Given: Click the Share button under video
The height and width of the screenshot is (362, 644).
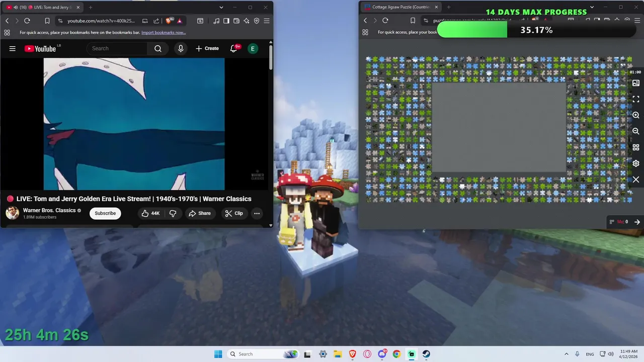Looking at the screenshot, I should point(199,213).
